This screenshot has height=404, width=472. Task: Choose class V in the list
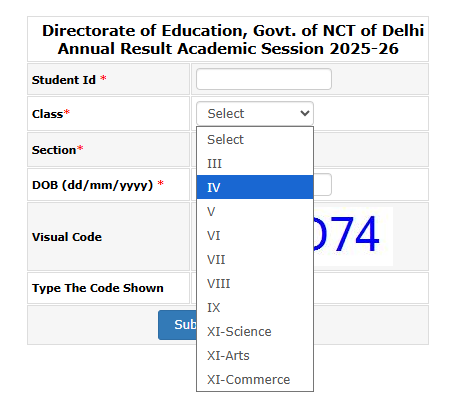pyautogui.click(x=255, y=211)
